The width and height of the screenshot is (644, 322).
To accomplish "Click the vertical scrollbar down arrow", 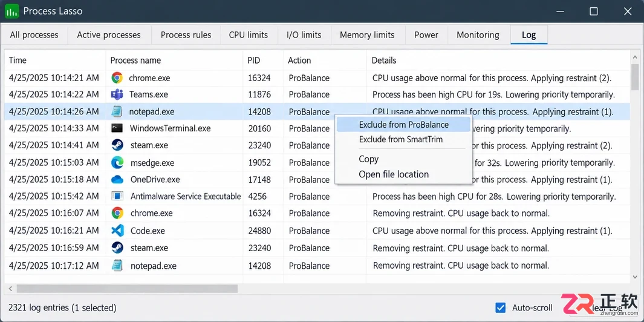I will 636,277.
